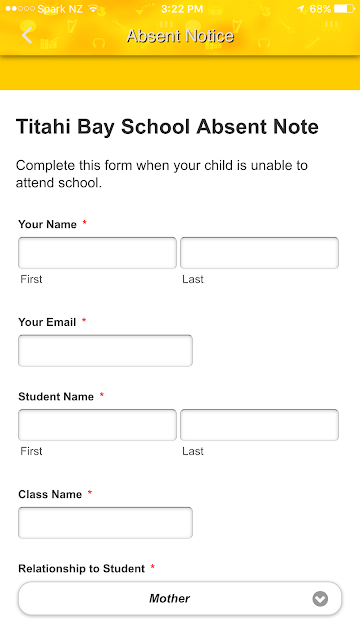Tap the Spark NZ carrier label

[60, 9]
